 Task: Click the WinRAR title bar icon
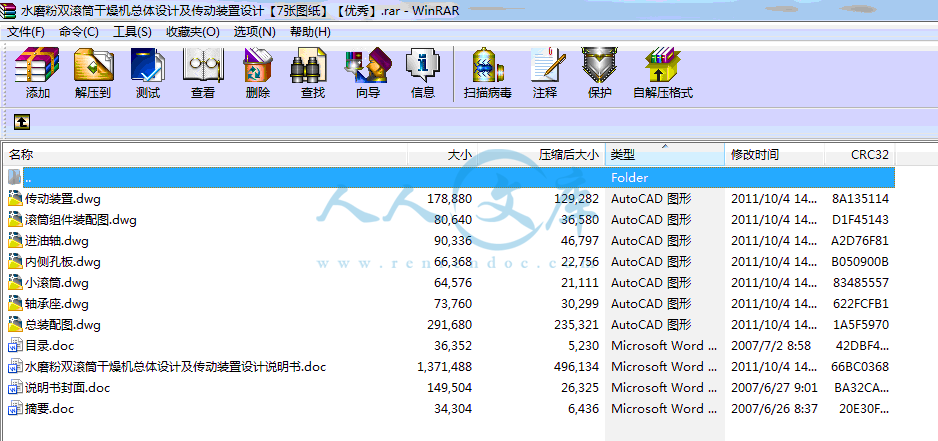[x=8, y=11]
